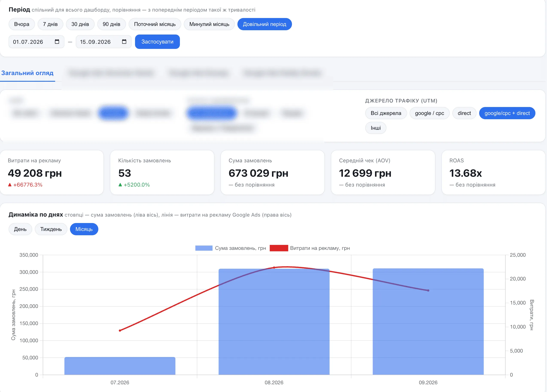Toggle the red Витрати на рекламу legend swatch

click(279, 248)
